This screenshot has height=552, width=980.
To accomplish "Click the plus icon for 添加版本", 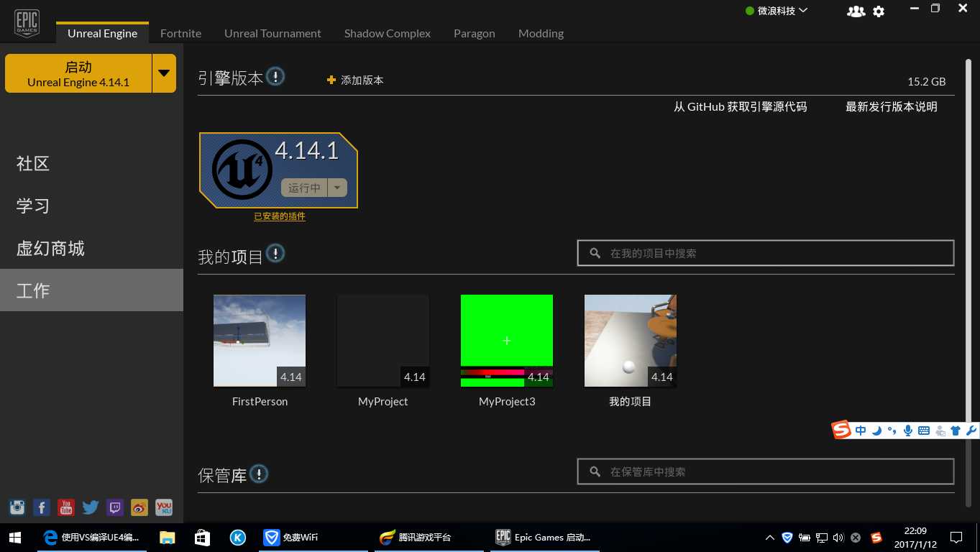I will (x=331, y=80).
